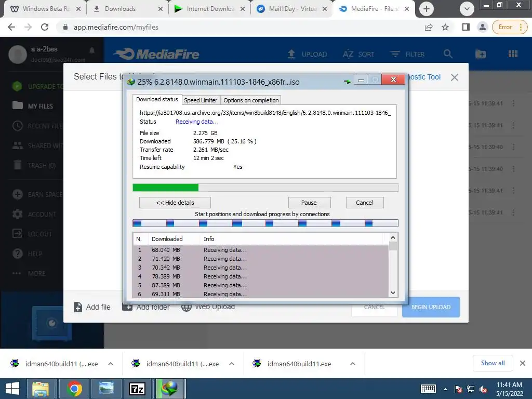Switch to grid view in MediaFire
532x399 pixels.
[x=513, y=54]
